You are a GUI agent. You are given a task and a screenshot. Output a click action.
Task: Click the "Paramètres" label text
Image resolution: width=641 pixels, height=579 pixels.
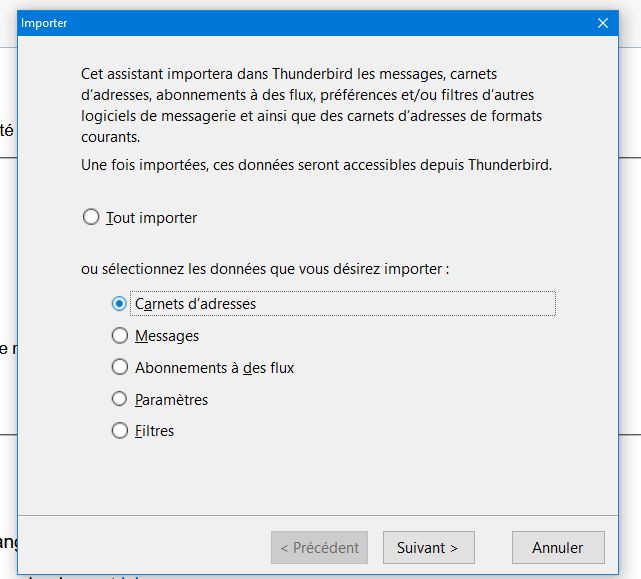click(x=171, y=399)
